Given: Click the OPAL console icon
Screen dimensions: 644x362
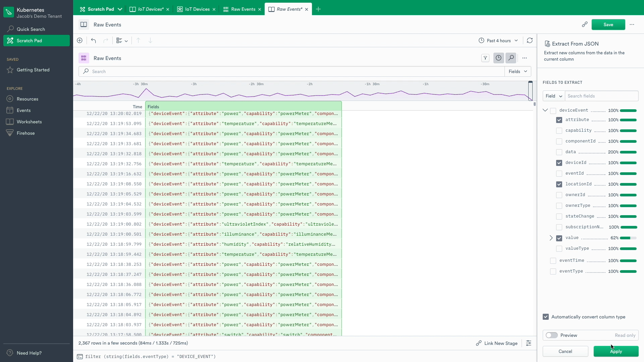Looking at the screenshot, I should pyautogui.click(x=80, y=357).
